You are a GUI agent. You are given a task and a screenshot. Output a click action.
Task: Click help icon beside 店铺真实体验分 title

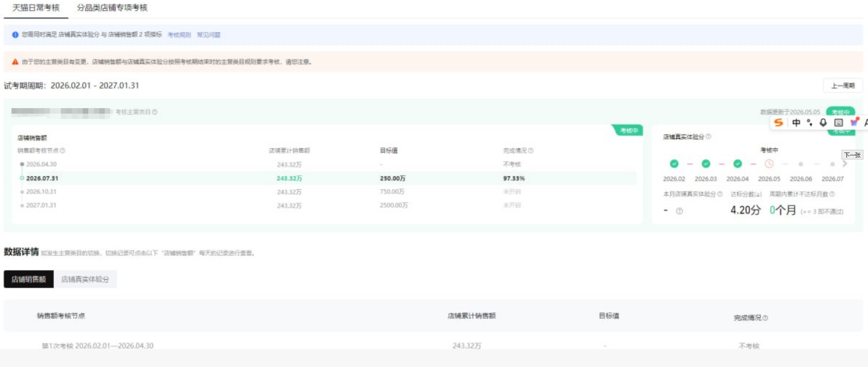(x=708, y=137)
